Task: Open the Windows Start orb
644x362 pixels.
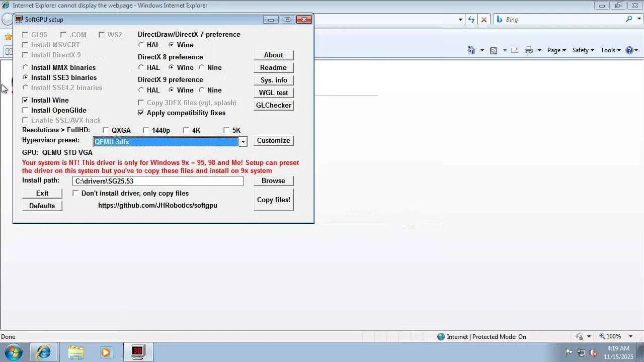Action: (x=14, y=352)
